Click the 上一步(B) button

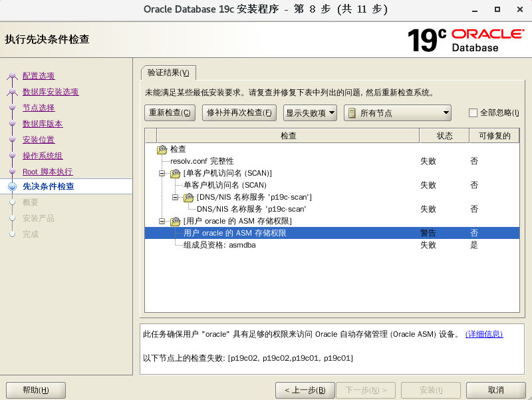coord(305,390)
